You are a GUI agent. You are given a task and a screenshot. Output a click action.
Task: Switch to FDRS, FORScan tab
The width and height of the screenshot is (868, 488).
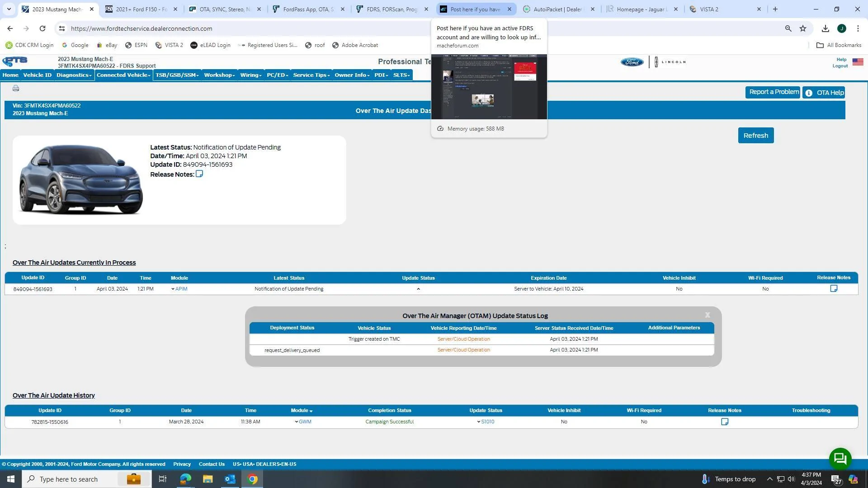click(x=392, y=9)
